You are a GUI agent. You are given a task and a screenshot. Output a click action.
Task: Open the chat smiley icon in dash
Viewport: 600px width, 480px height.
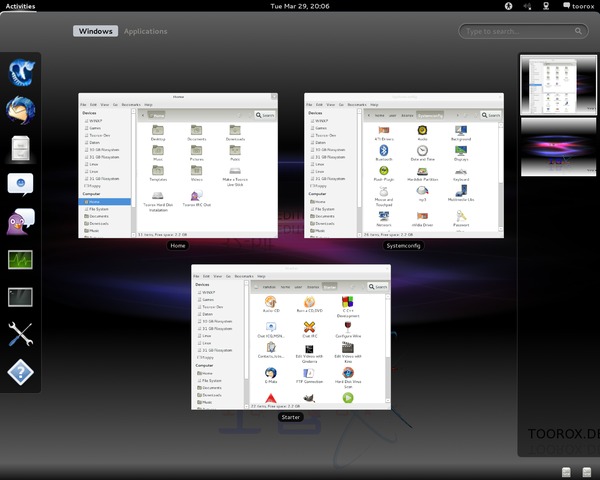point(22,184)
